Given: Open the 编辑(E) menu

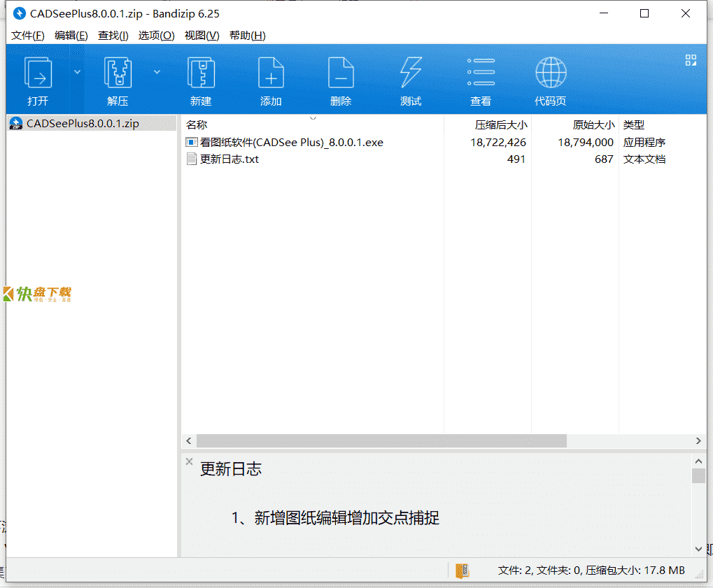Looking at the screenshot, I should point(71,36).
